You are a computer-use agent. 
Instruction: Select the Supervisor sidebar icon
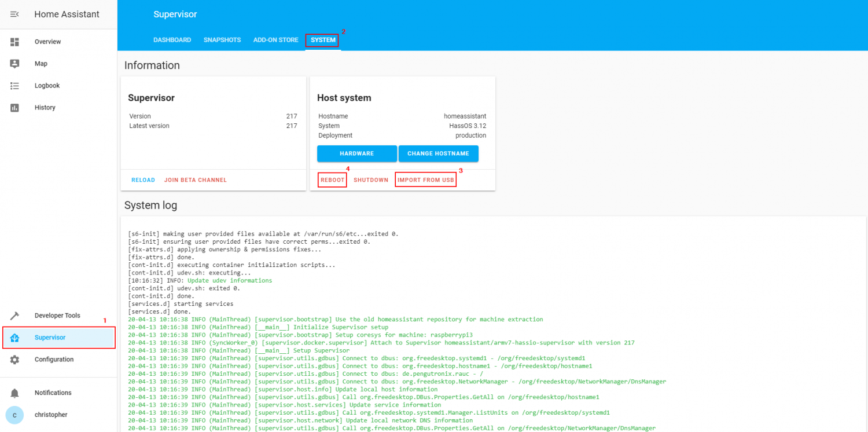[14, 337]
